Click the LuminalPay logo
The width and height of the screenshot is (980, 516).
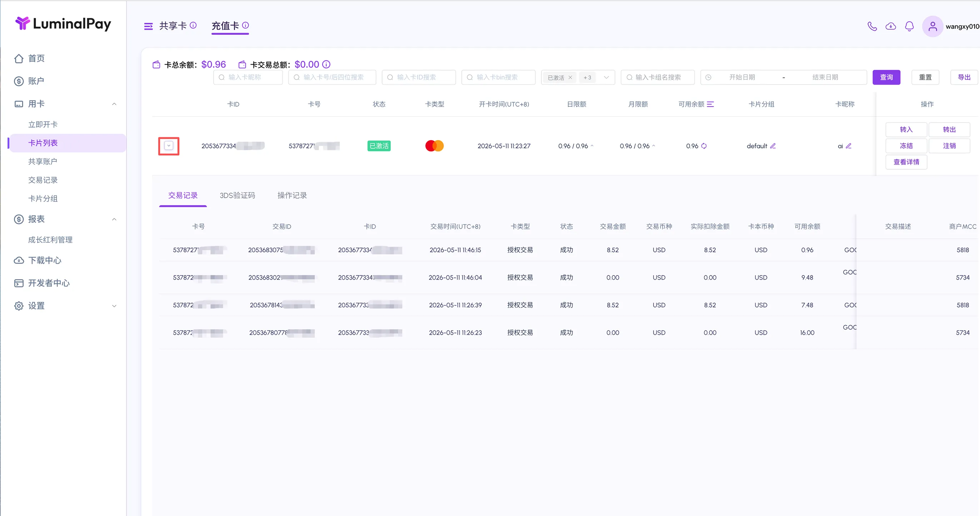(63, 24)
